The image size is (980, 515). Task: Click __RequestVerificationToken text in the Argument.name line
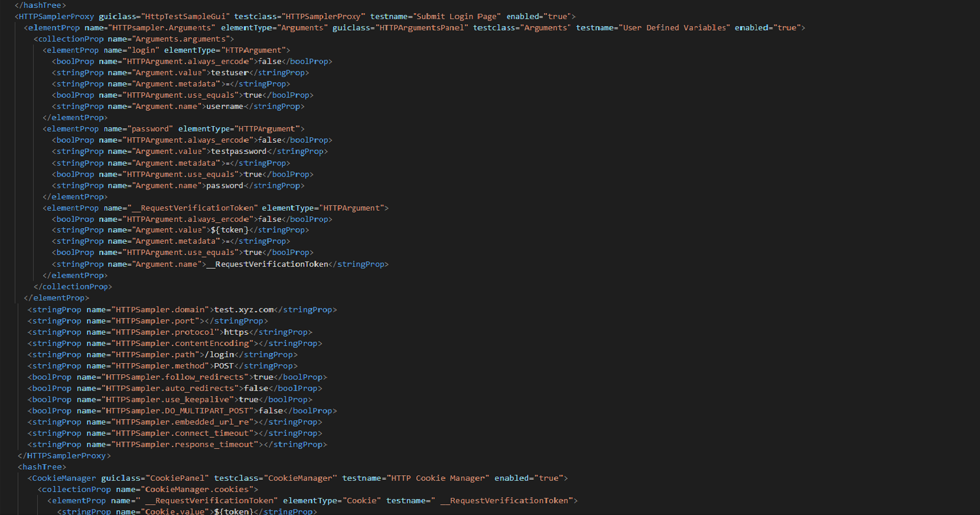tap(267, 264)
